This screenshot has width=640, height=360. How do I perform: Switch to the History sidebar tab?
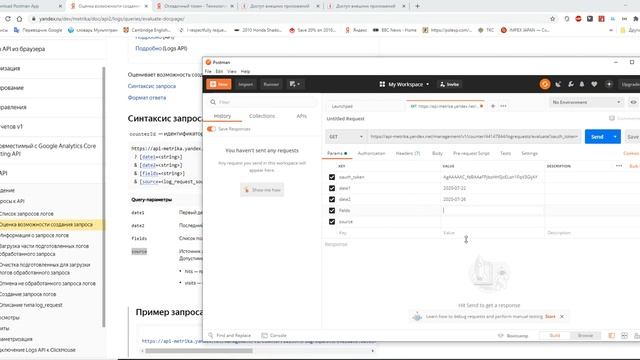click(x=222, y=116)
